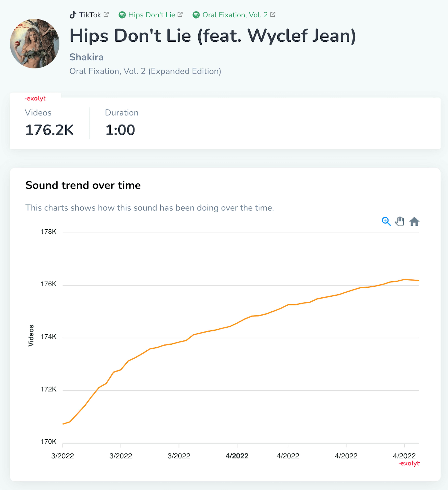Click Spotify icon beside Oral Fixation, Vol. 2
This screenshot has width=448, height=490.
196,15
